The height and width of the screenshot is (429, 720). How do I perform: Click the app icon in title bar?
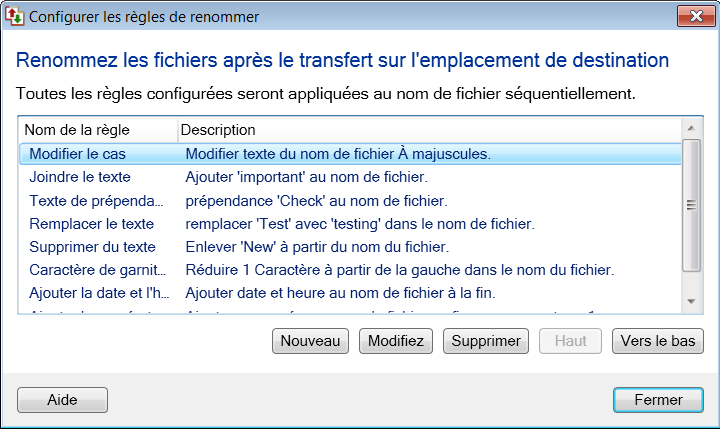pyautogui.click(x=15, y=16)
